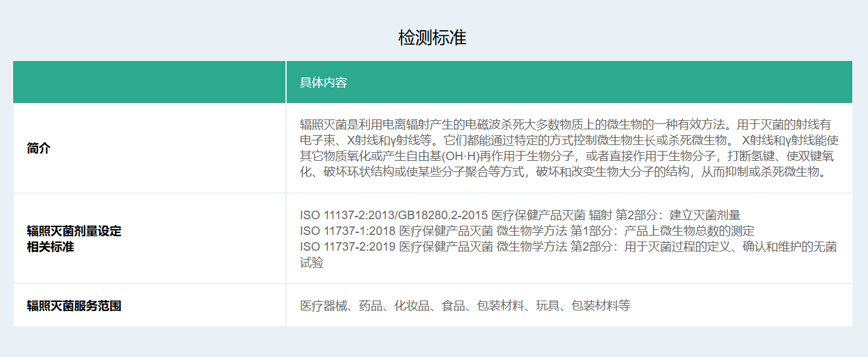Click "食品" in the service range
Image resolution: width=868 pixels, height=357 pixels.
coord(453,305)
